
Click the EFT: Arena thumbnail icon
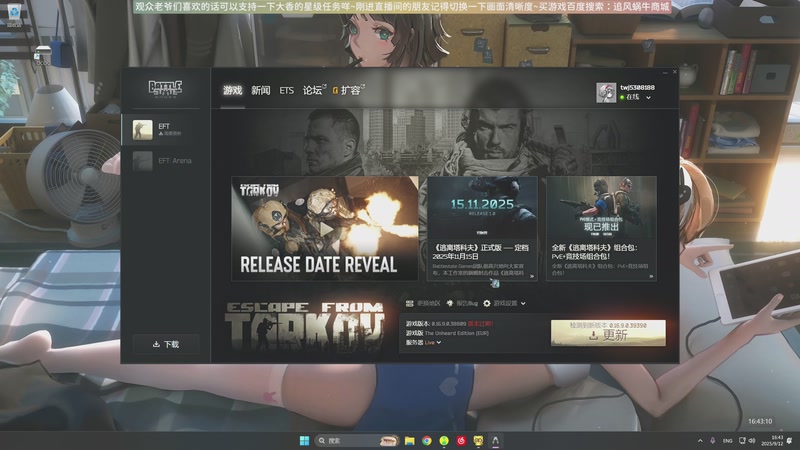142,161
